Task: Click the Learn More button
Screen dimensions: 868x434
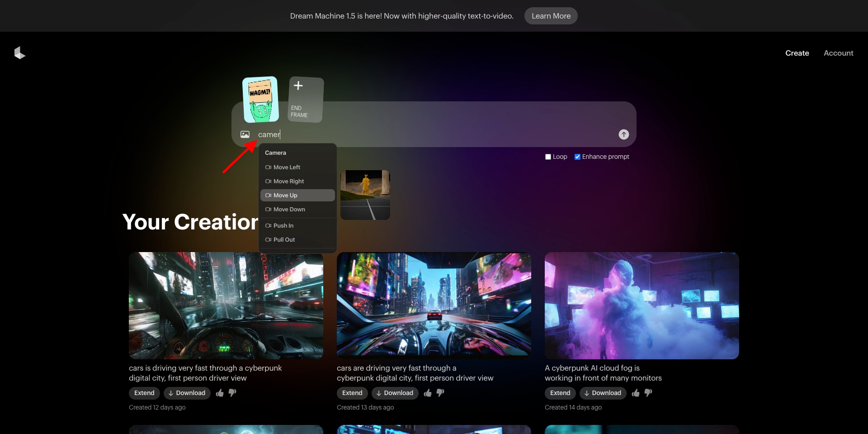Action: point(551,16)
